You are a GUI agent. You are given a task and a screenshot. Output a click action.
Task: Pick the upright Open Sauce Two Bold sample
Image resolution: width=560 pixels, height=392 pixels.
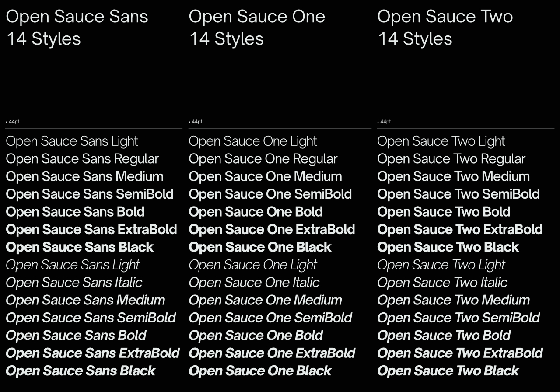pyautogui.click(x=444, y=212)
